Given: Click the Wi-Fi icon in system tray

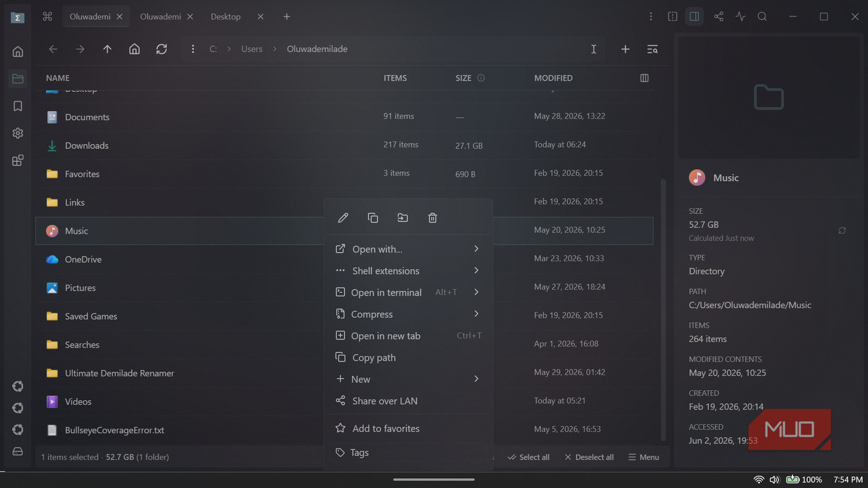Looking at the screenshot, I should pyautogui.click(x=759, y=479).
